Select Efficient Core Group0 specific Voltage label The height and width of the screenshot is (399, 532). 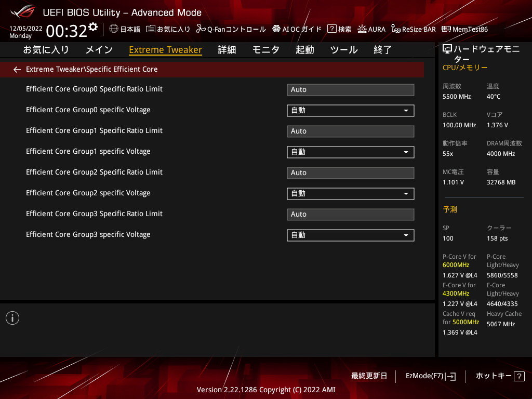(88, 110)
